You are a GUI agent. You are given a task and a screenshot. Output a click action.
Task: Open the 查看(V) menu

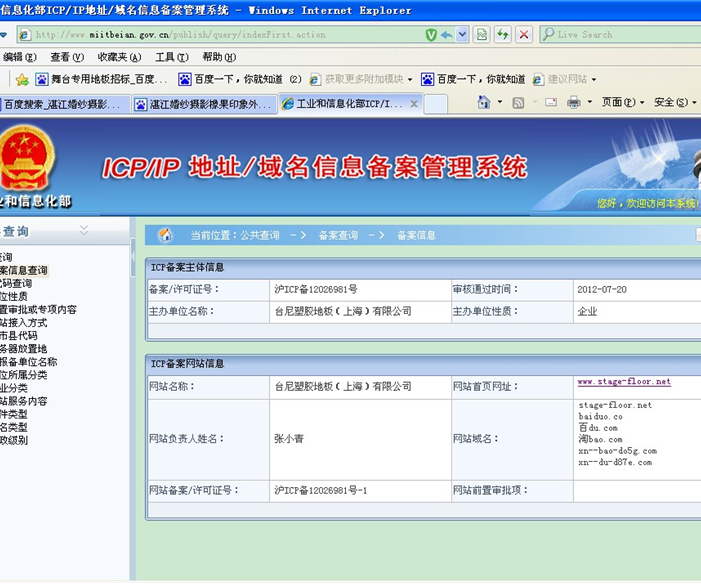click(67, 57)
